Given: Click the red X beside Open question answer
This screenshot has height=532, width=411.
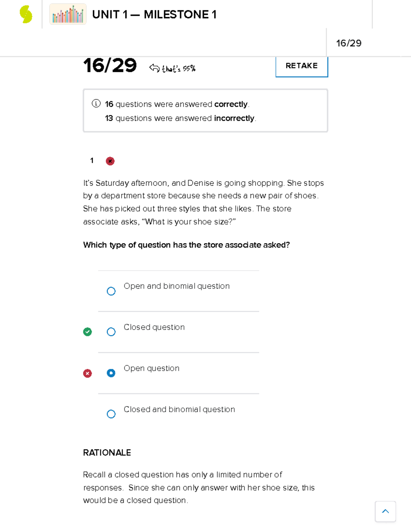Looking at the screenshot, I should pyautogui.click(x=87, y=373).
